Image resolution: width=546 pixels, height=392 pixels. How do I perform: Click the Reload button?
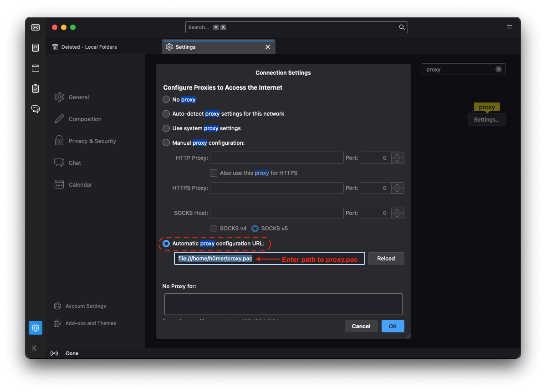tap(386, 259)
